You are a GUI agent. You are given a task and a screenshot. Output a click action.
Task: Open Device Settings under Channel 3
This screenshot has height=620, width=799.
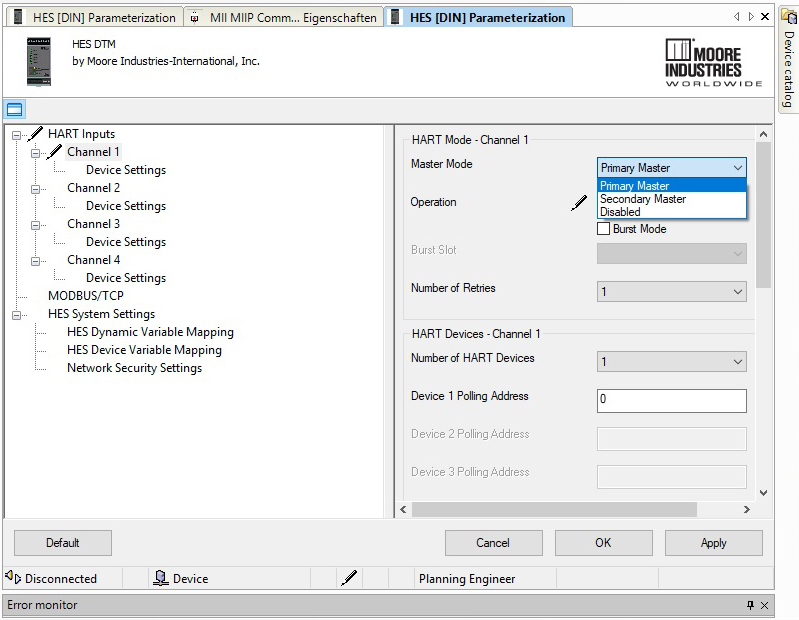point(126,241)
